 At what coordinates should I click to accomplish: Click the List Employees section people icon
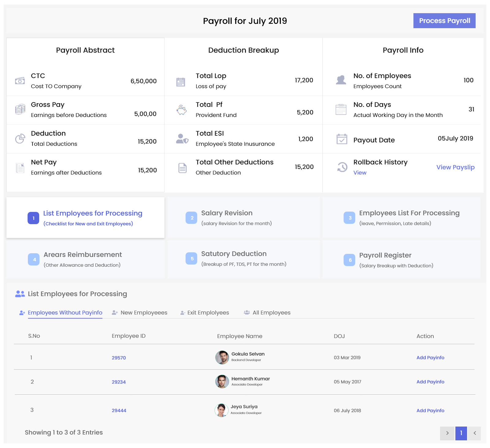tap(20, 294)
